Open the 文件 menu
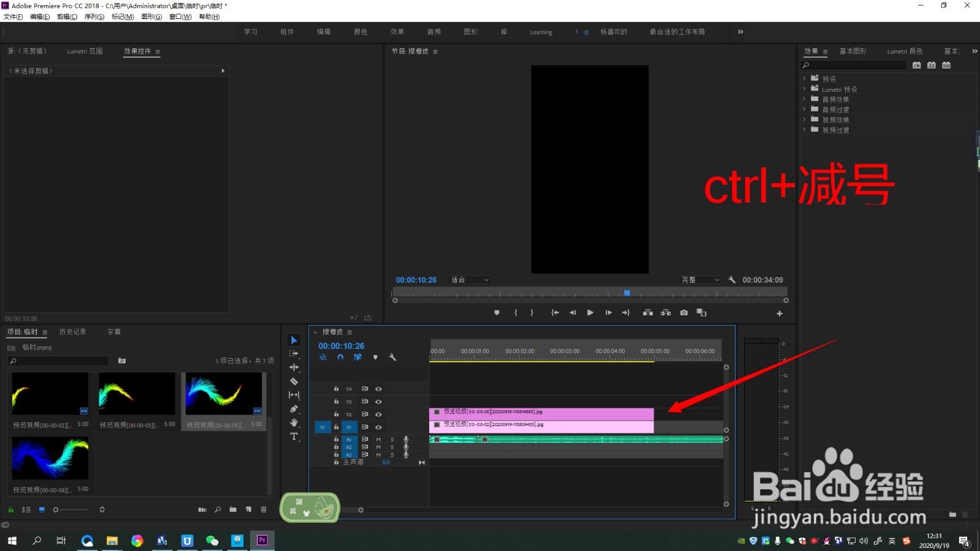Screen dimensions: 980x551 coord(13,17)
